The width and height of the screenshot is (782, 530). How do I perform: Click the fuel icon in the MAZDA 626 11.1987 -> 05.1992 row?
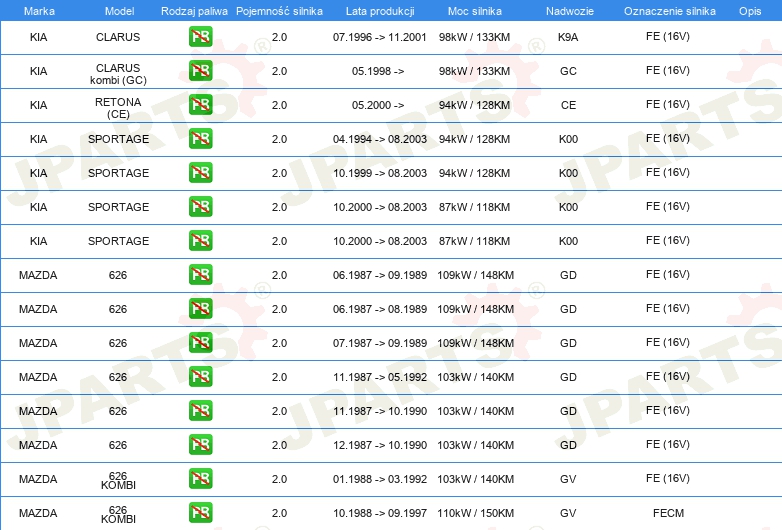point(200,376)
